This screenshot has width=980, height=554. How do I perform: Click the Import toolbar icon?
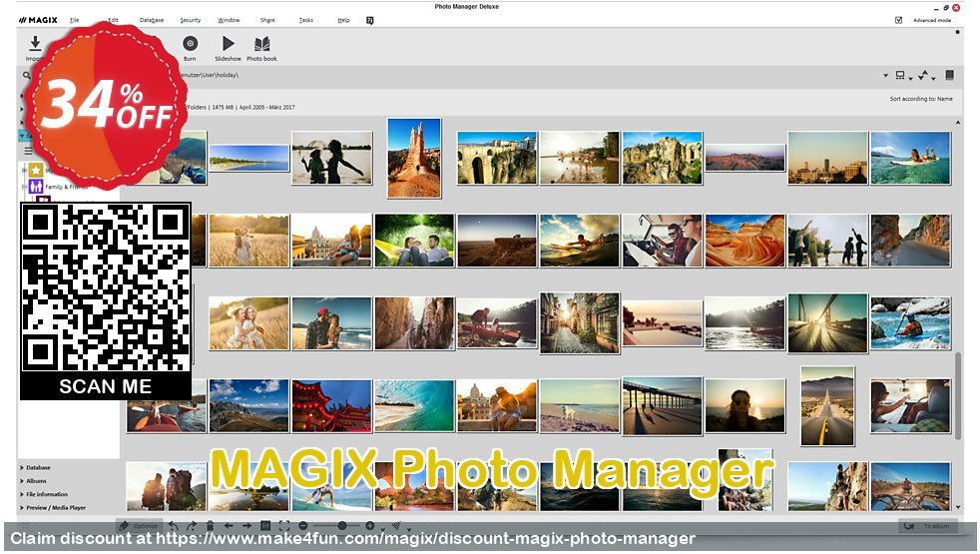[35, 43]
